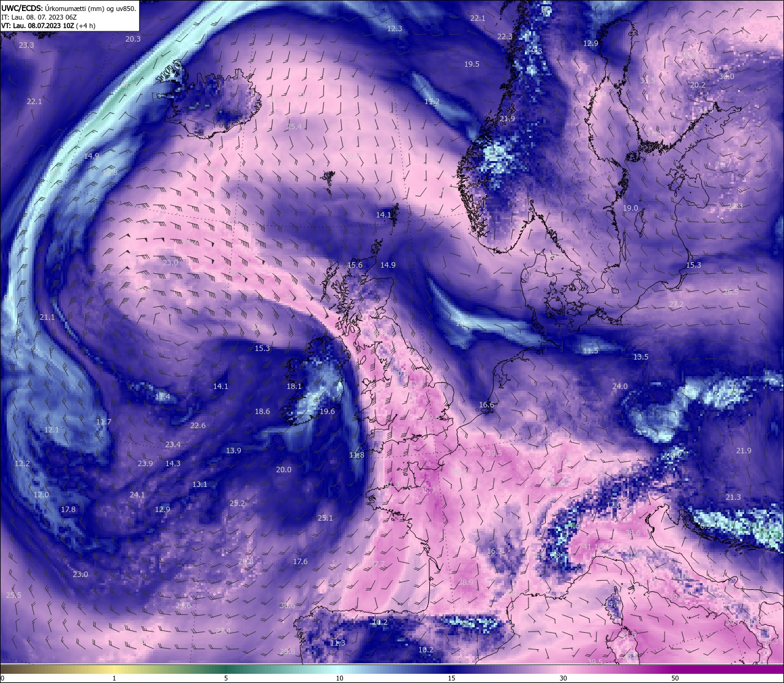Screen dimensions: 784x683
Task: Click the map value 25.1
Action: (x=325, y=518)
